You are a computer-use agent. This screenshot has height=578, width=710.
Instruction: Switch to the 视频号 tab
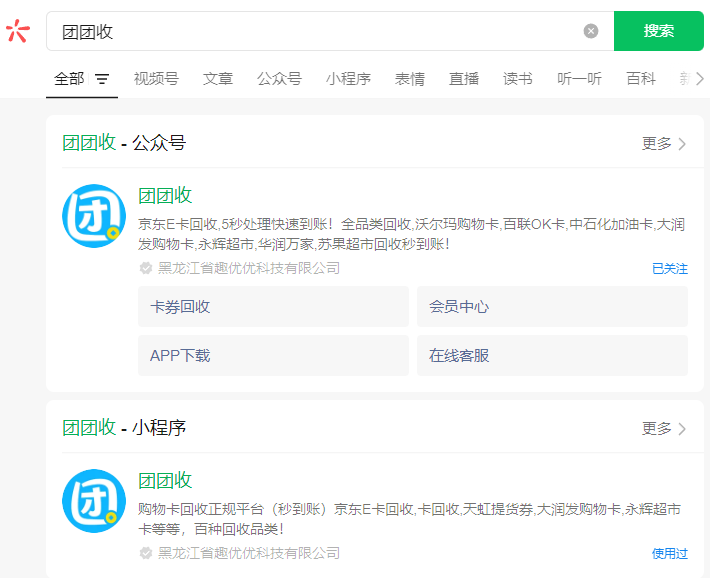click(x=156, y=79)
